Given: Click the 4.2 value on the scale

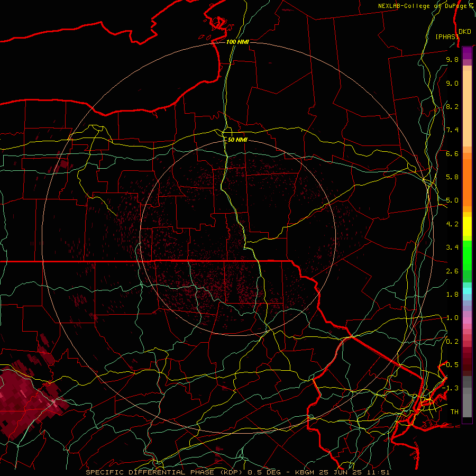Looking at the screenshot, I should click(x=452, y=224).
